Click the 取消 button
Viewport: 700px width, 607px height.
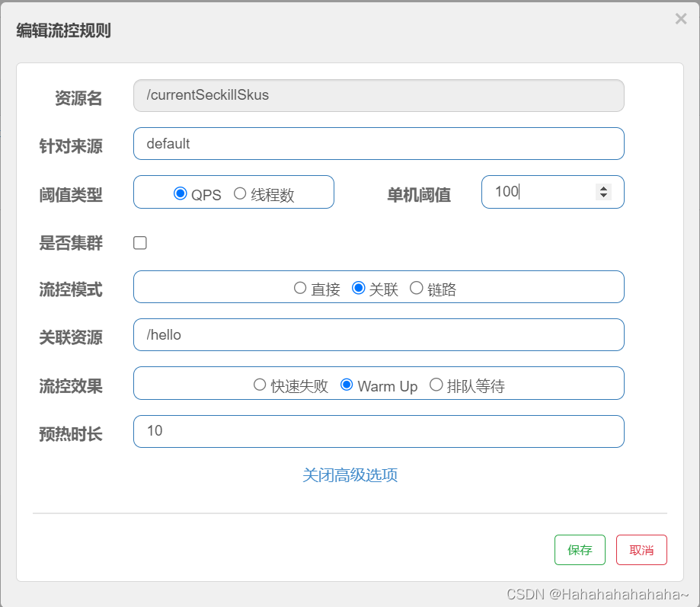click(x=641, y=549)
